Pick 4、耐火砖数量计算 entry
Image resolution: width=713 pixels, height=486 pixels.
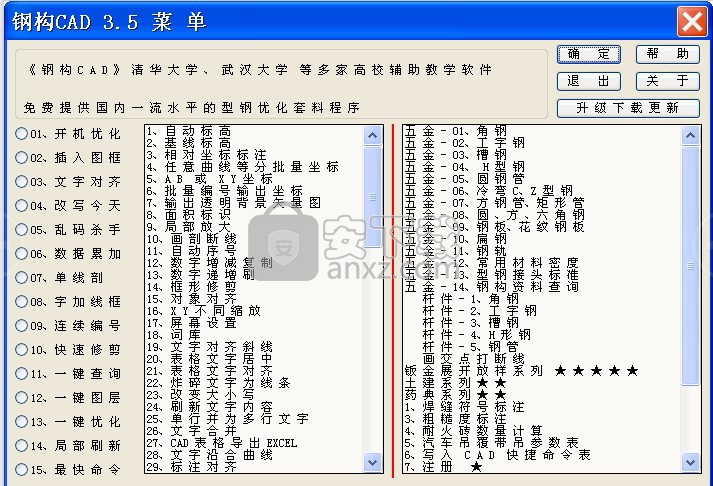[473, 431]
